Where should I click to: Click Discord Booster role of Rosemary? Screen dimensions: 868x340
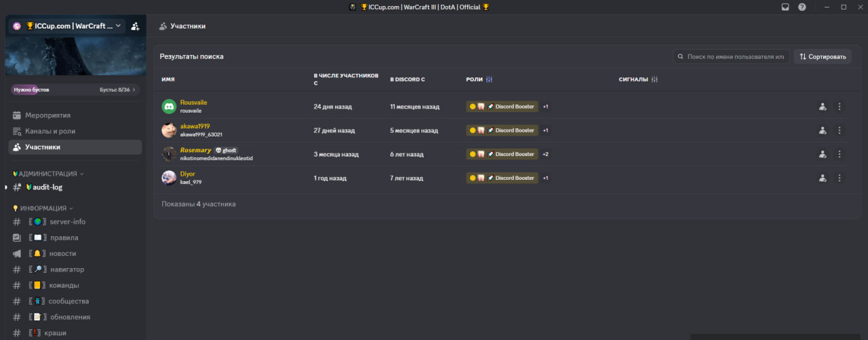(502, 154)
